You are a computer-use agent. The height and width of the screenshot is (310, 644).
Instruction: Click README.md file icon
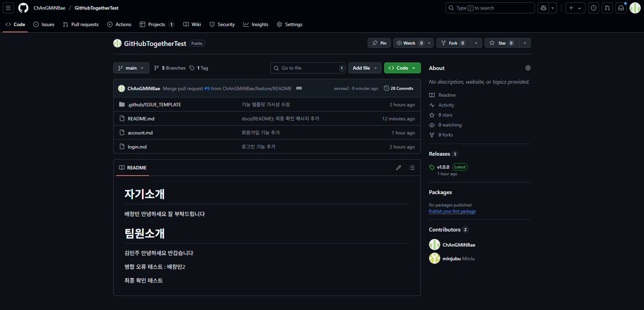tap(122, 118)
